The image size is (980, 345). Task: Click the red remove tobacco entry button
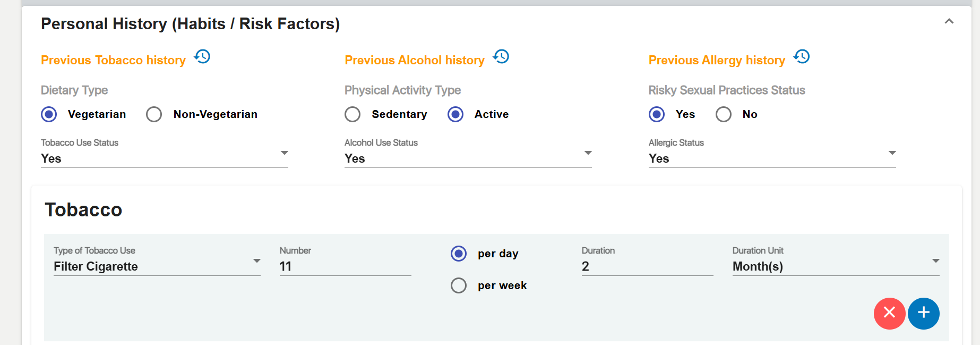coord(889,313)
